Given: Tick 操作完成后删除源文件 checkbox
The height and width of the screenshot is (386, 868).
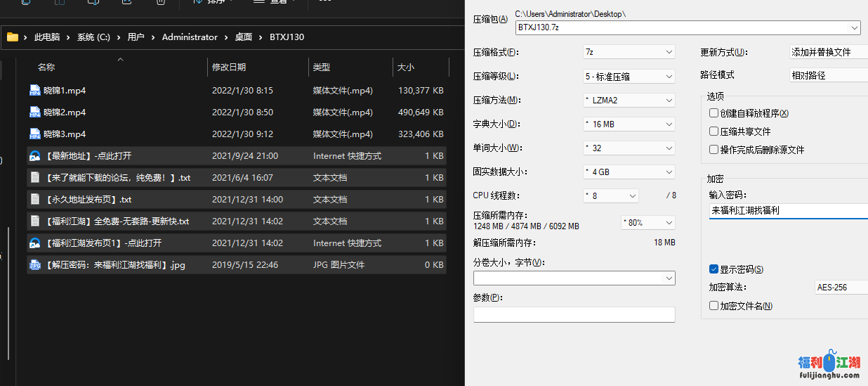Looking at the screenshot, I should [714, 150].
